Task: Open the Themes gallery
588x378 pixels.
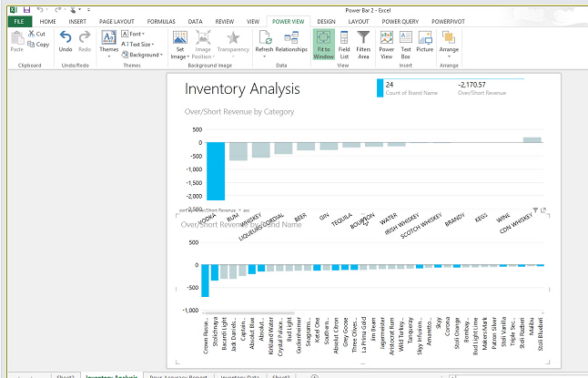Action: coord(108,45)
